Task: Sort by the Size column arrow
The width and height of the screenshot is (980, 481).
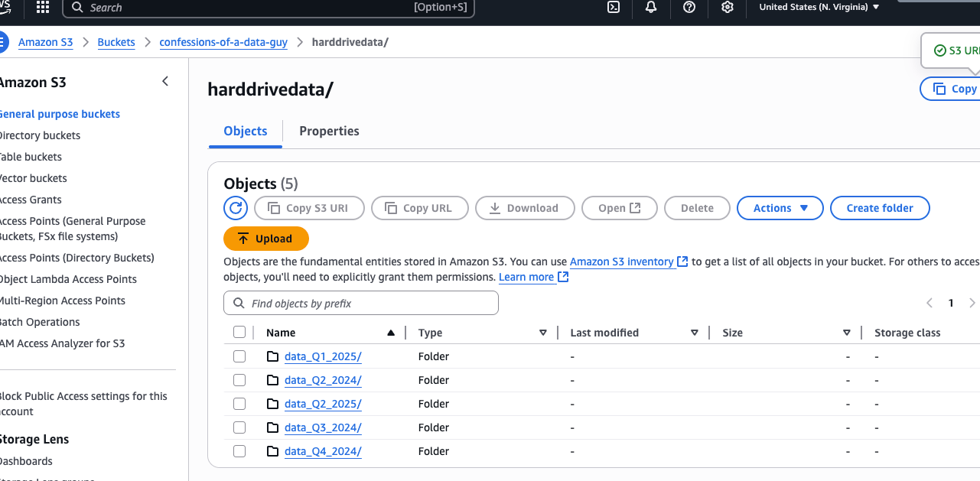Action: pos(847,333)
